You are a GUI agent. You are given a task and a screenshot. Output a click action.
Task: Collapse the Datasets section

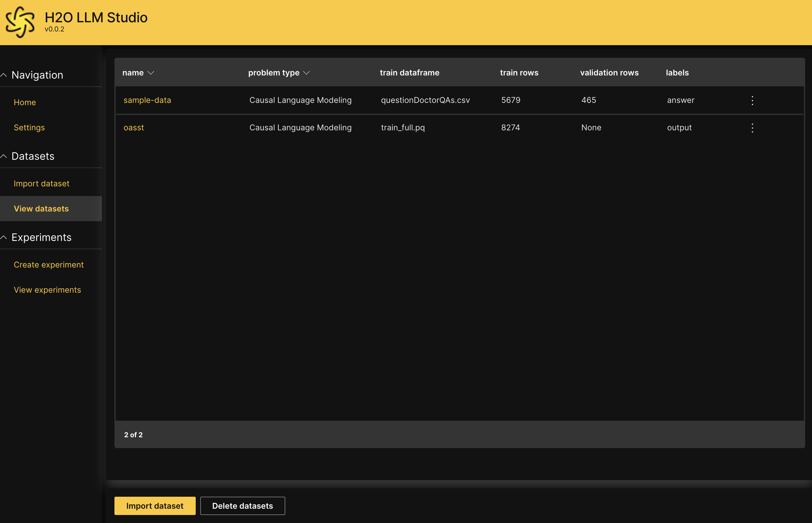tap(5, 156)
